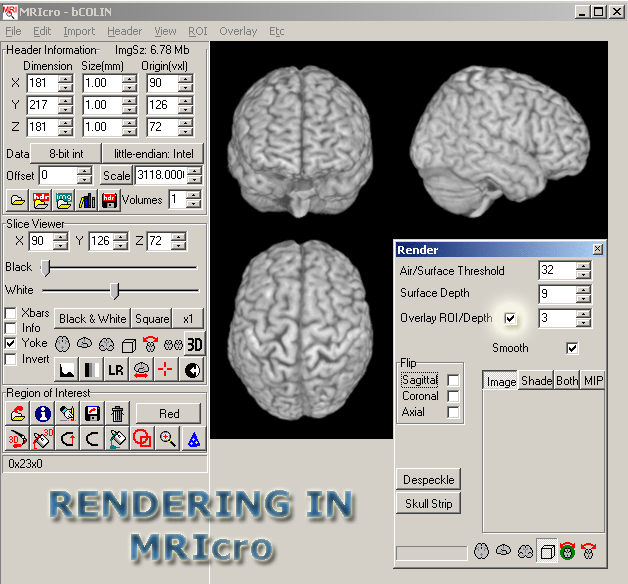Screen dimensions: 628x584
Task: Select the cube view icon in Render window
Action: [x=546, y=551]
